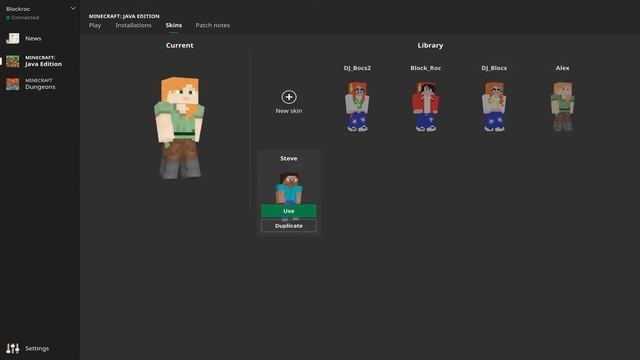Select the Block_Roc skin thumbnail
The width and height of the screenshot is (640, 360).
(426, 107)
